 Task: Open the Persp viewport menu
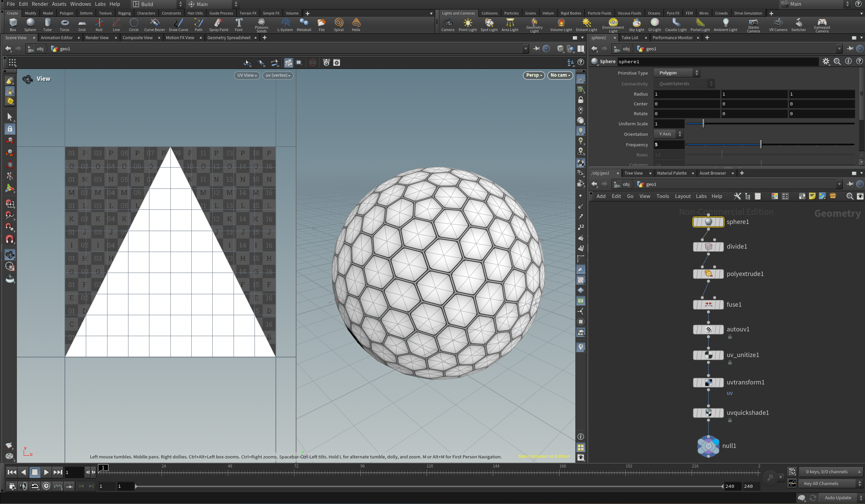click(533, 75)
